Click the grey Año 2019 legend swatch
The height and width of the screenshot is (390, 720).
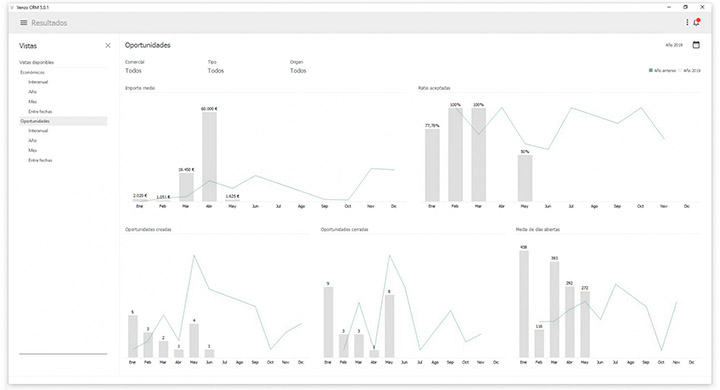tap(681, 70)
